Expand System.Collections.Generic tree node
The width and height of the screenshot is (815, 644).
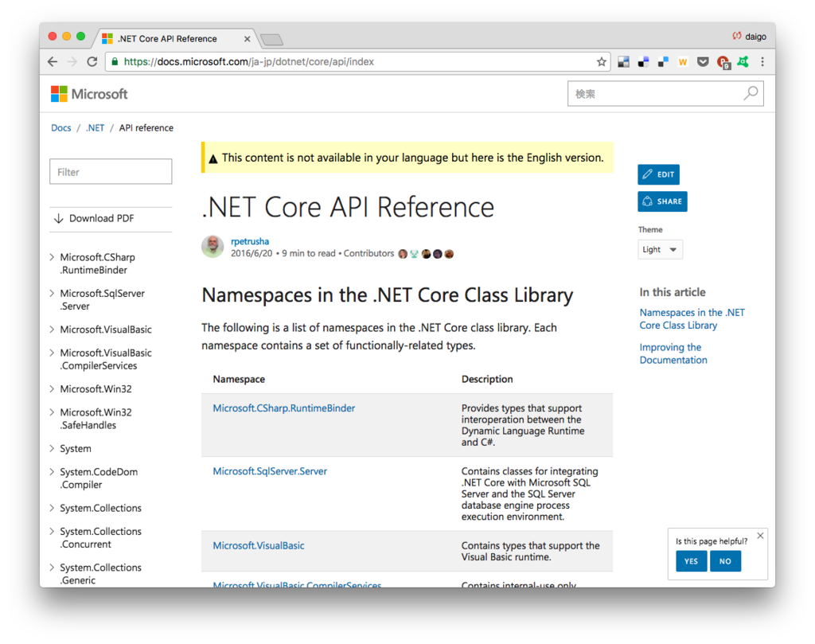(52, 567)
